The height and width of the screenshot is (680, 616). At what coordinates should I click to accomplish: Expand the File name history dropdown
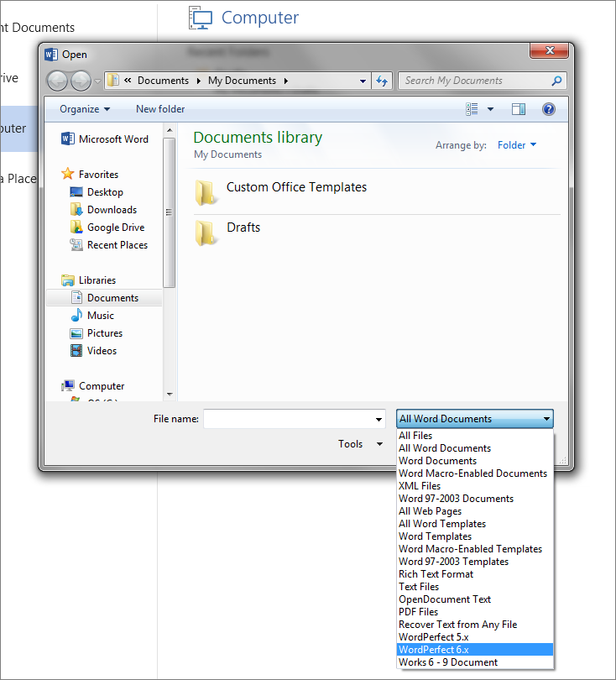pos(378,420)
